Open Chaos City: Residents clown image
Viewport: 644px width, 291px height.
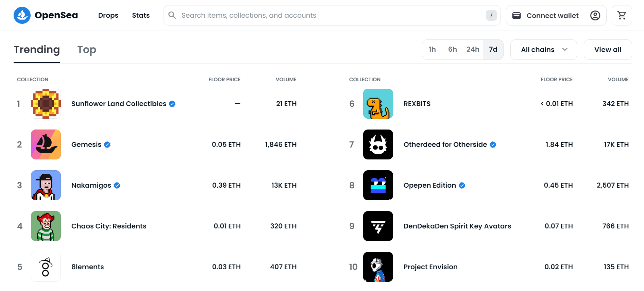46,226
